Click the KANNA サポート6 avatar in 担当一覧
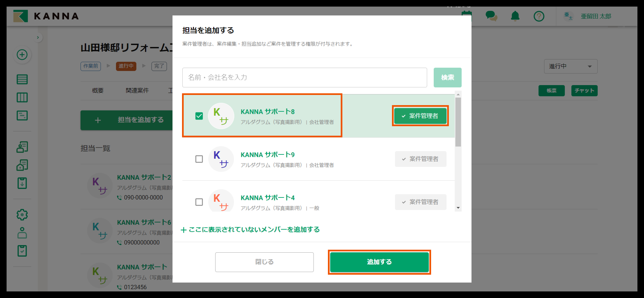Viewport: 644px width, 298px height. point(100,230)
